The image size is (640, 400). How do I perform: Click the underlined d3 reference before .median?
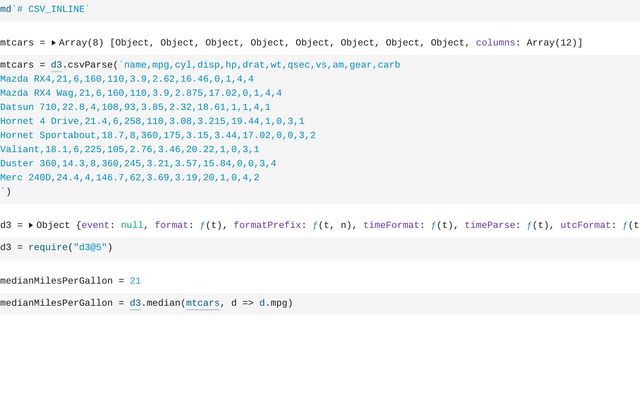(x=136, y=302)
